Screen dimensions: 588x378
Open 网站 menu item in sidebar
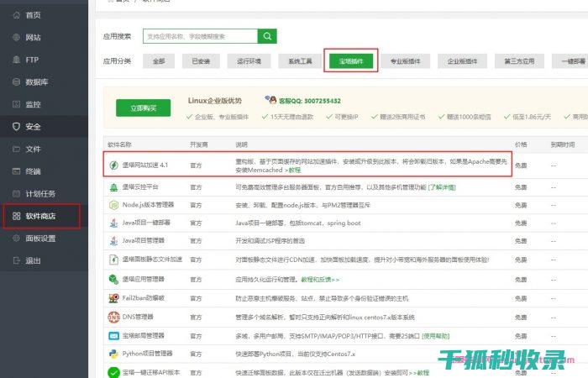click(x=33, y=37)
